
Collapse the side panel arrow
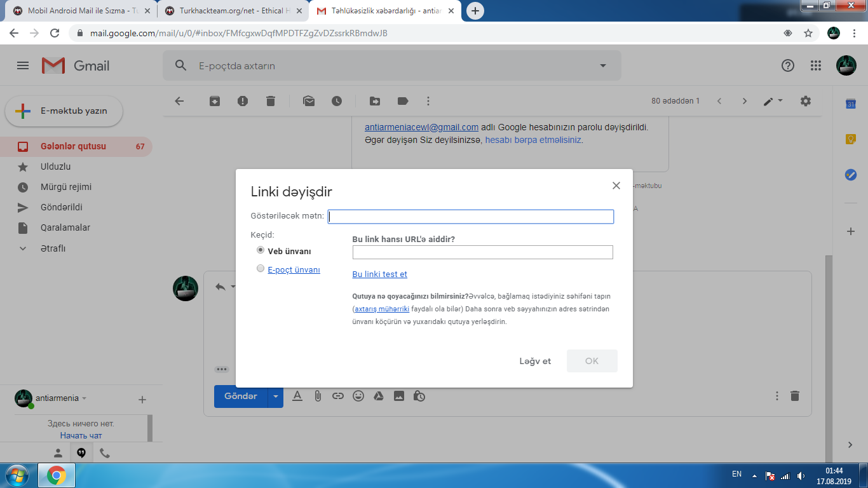pyautogui.click(x=851, y=445)
